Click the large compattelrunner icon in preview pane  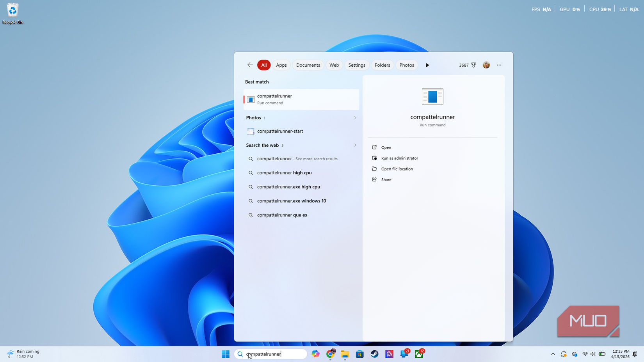pyautogui.click(x=432, y=96)
